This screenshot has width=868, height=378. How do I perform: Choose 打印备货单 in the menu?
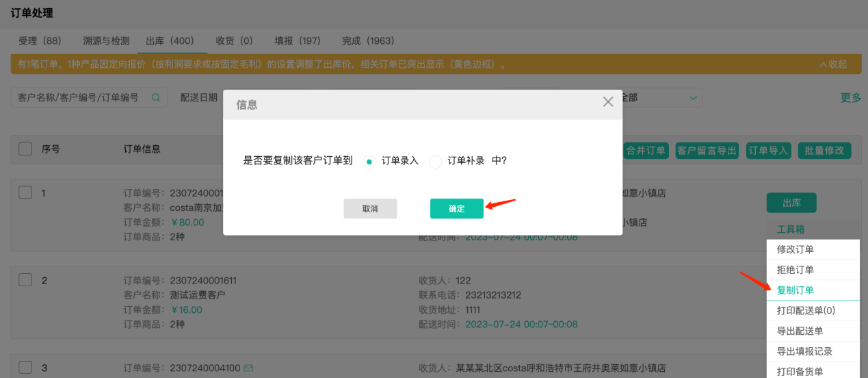tap(813, 370)
